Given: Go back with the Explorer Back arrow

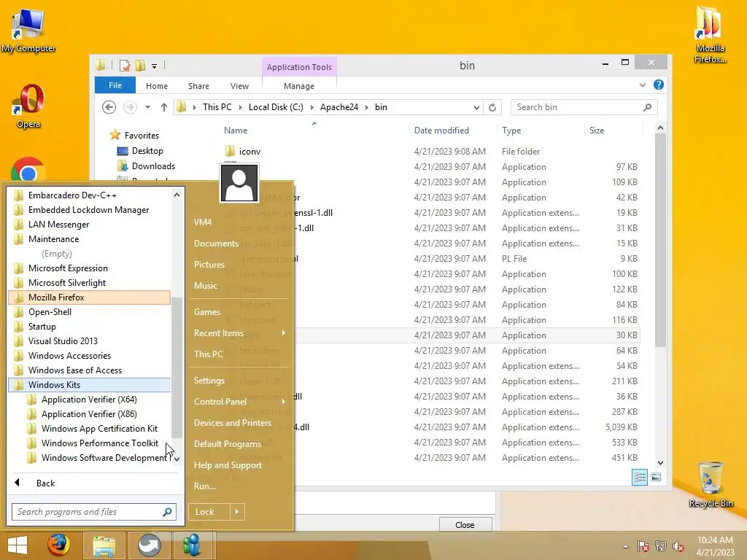Looking at the screenshot, I should pos(109,108).
